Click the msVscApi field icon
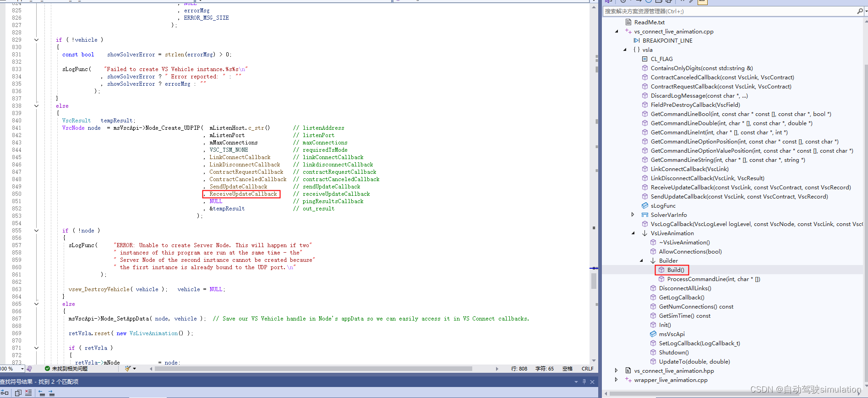 pos(653,334)
